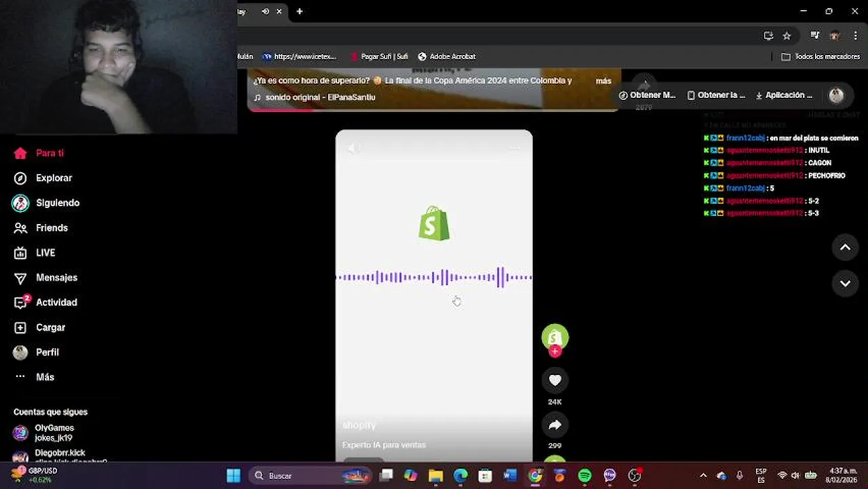Follow Shopify with the red plus button
Viewport: 868px width, 489px height.
(555, 351)
